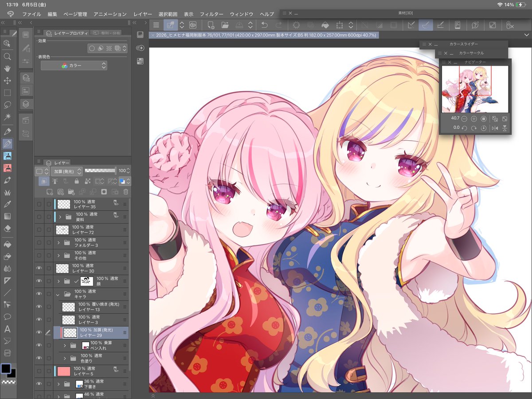Select the Move layer tool
The height and width of the screenshot is (399, 532).
pos(8,81)
